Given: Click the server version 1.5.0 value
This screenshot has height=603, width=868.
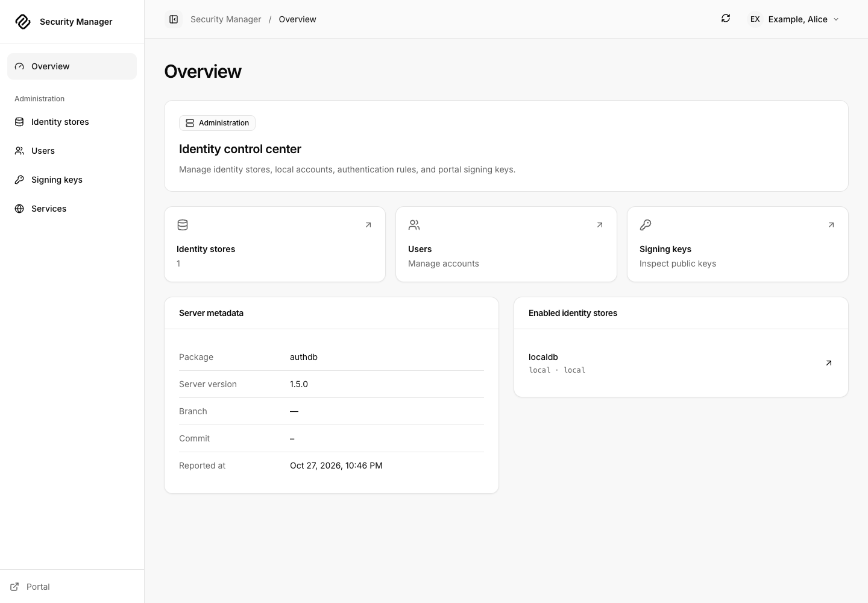Looking at the screenshot, I should [x=299, y=384].
